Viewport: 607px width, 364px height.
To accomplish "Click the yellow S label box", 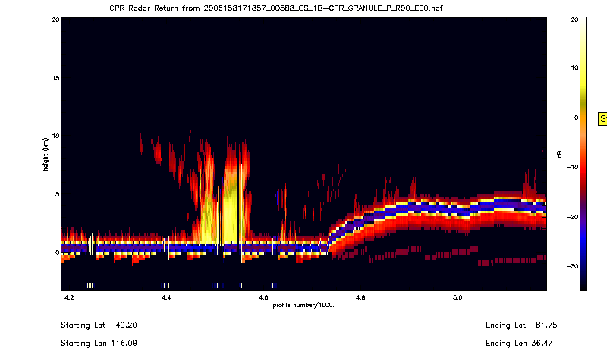I will 603,119.
